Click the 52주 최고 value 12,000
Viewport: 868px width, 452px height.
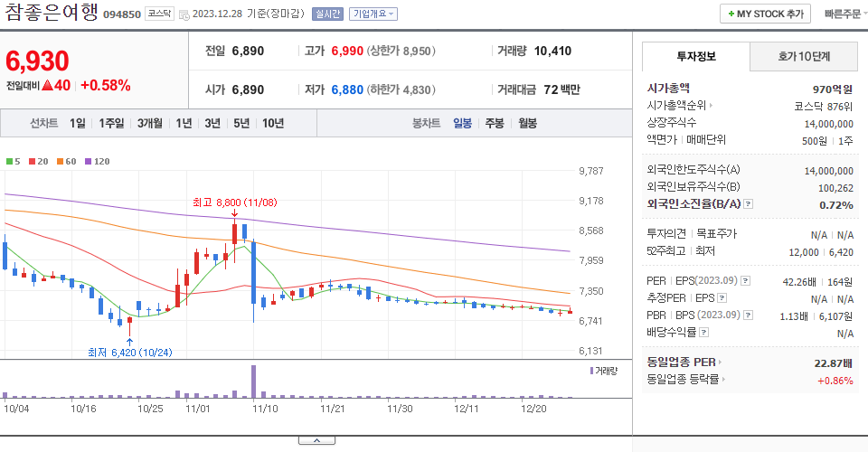click(803, 252)
